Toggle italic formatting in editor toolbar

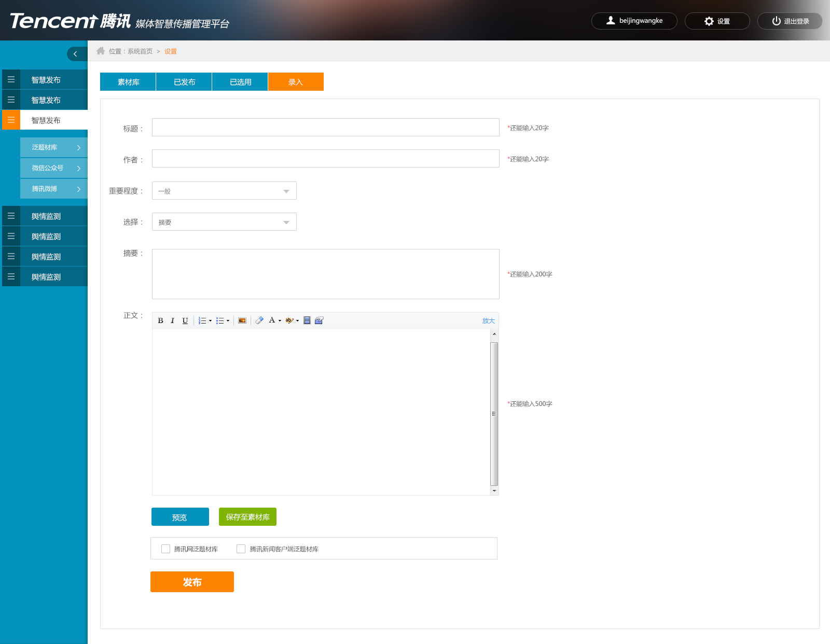(173, 320)
